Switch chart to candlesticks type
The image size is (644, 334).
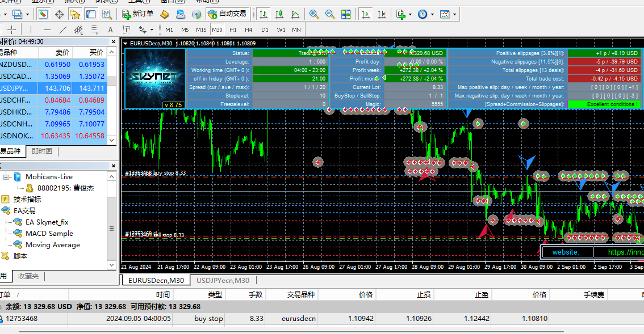(x=280, y=14)
